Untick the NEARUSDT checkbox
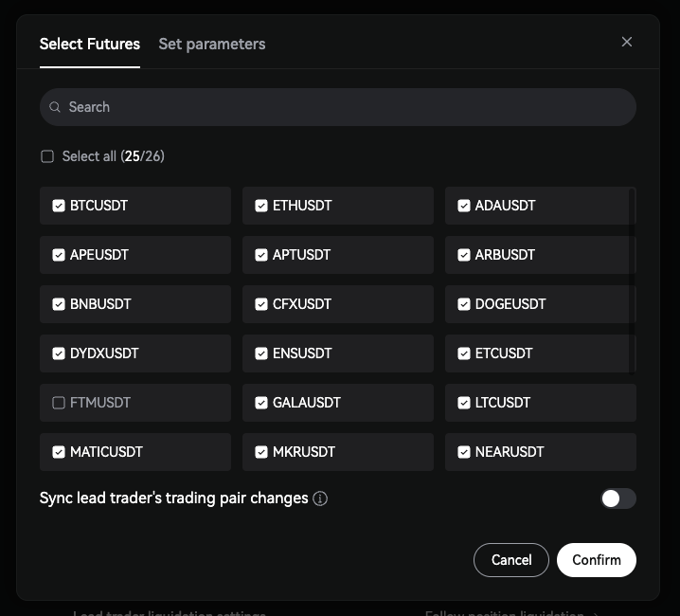 tap(464, 452)
